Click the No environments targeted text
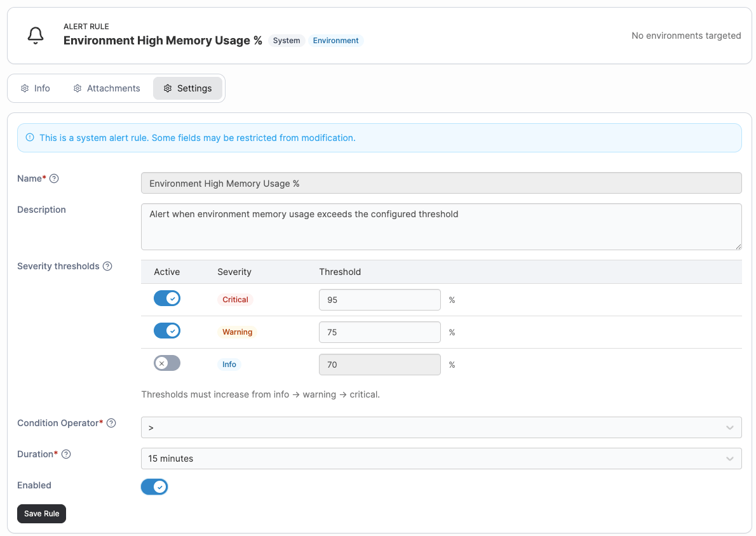This screenshot has width=756, height=536. pos(686,36)
